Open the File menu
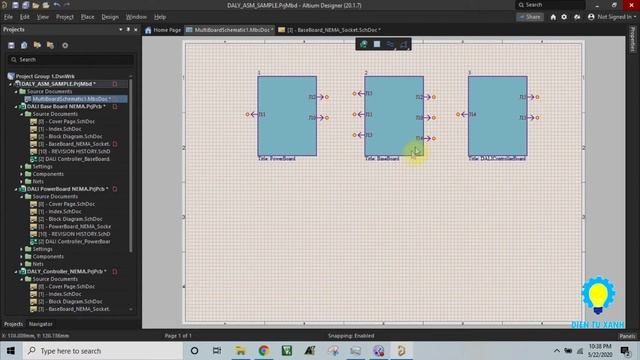The height and width of the screenshot is (360, 640). click(x=8, y=17)
